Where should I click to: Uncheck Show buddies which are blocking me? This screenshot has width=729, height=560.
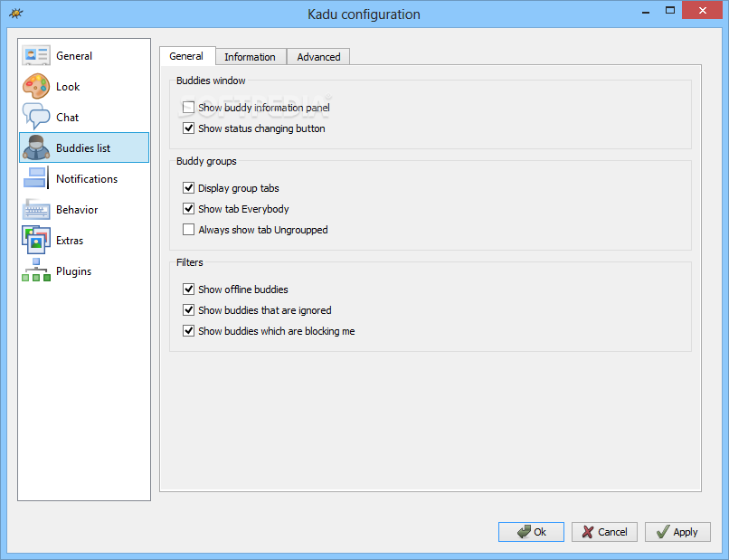[188, 331]
